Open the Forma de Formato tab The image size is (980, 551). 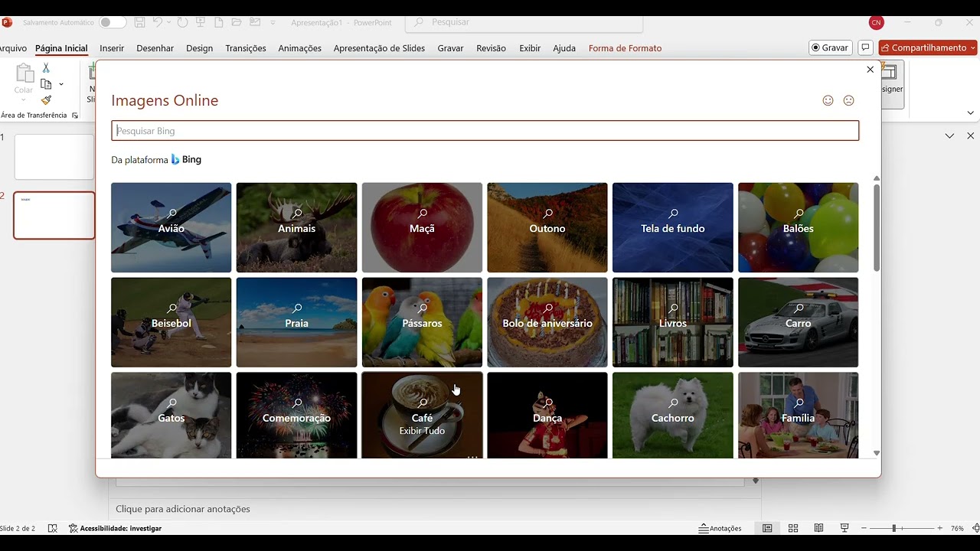pos(625,48)
